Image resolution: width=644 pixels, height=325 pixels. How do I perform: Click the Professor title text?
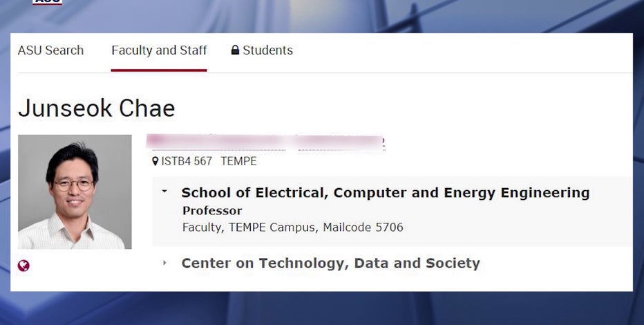click(x=212, y=210)
